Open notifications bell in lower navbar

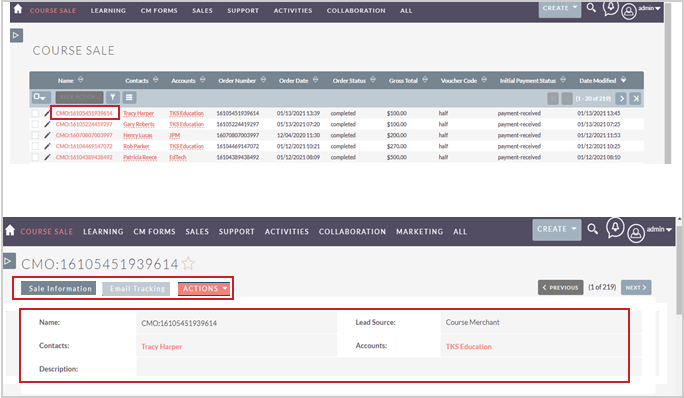coord(615,227)
